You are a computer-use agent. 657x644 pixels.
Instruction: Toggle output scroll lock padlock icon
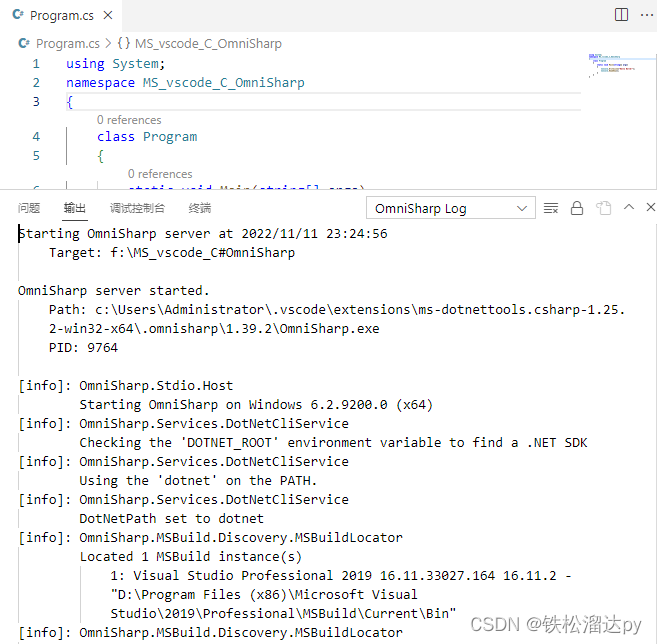(x=577, y=208)
